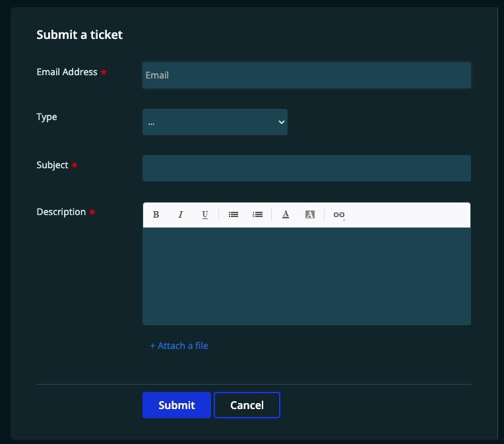Click the Submit a ticket heading
This screenshot has height=444, width=504.
click(x=79, y=35)
